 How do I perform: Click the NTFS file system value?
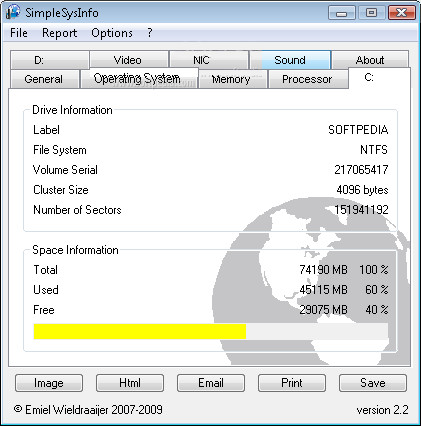pyautogui.click(x=374, y=150)
